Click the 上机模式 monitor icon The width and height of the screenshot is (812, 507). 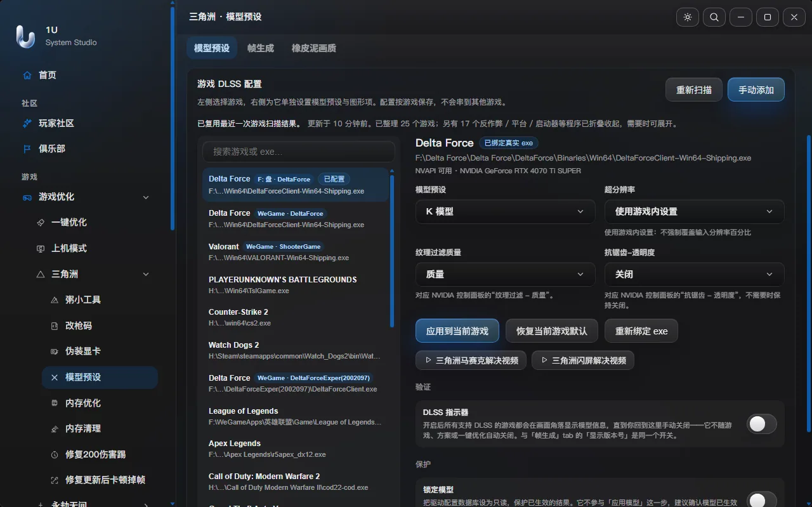pos(41,248)
